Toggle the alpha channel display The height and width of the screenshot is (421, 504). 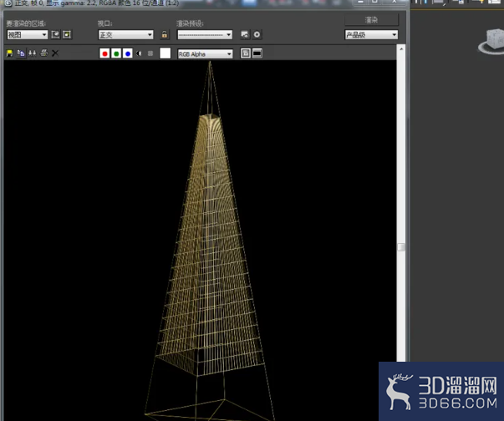(x=139, y=53)
